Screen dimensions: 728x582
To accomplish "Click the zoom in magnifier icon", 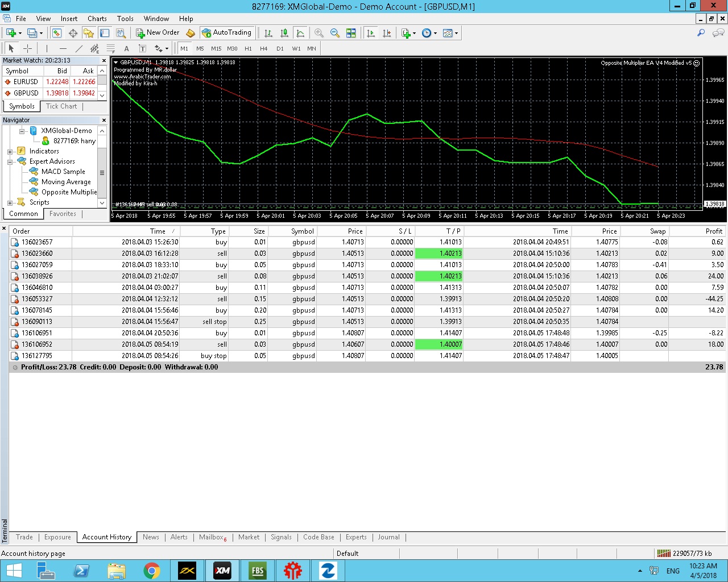I will (x=319, y=33).
